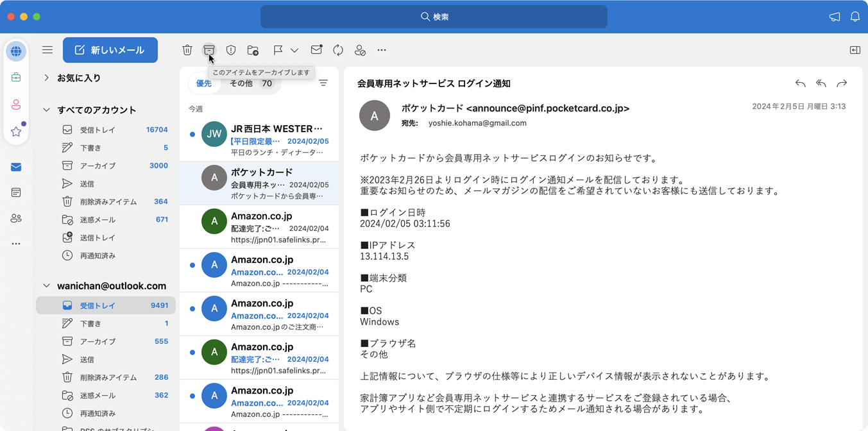Screen dimensions: 868x431
Task: Click the 今週 group header
Action: tap(196, 109)
